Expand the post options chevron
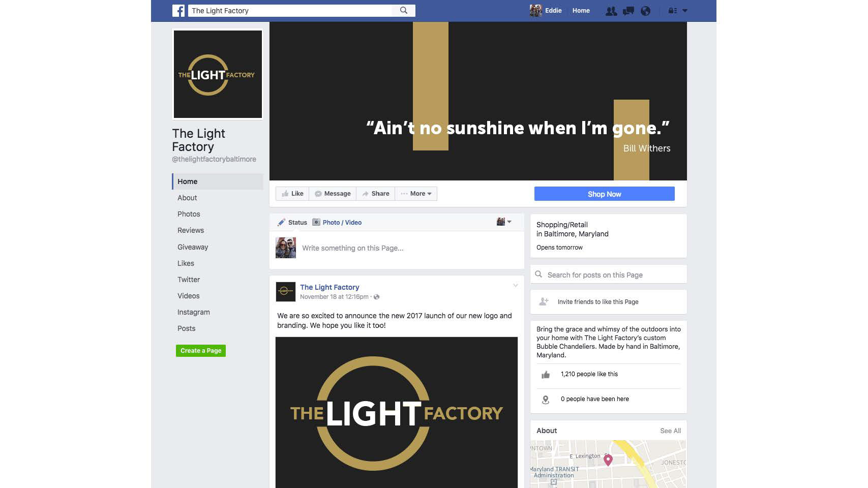This screenshot has height=488, width=868. [x=515, y=286]
